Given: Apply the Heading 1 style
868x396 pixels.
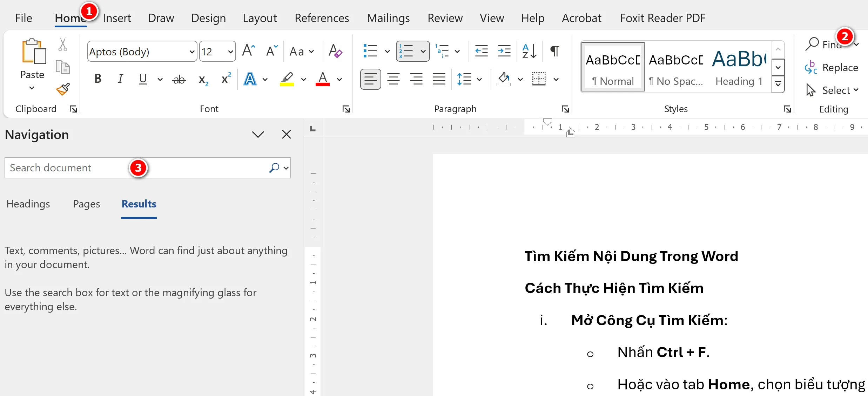Looking at the screenshot, I should pos(739,67).
